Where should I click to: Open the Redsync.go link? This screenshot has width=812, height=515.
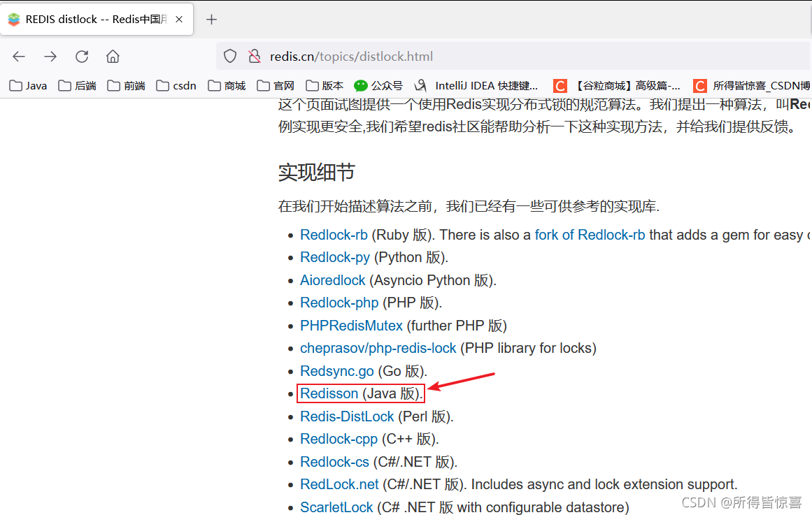pyautogui.click(x=337, y=371)
